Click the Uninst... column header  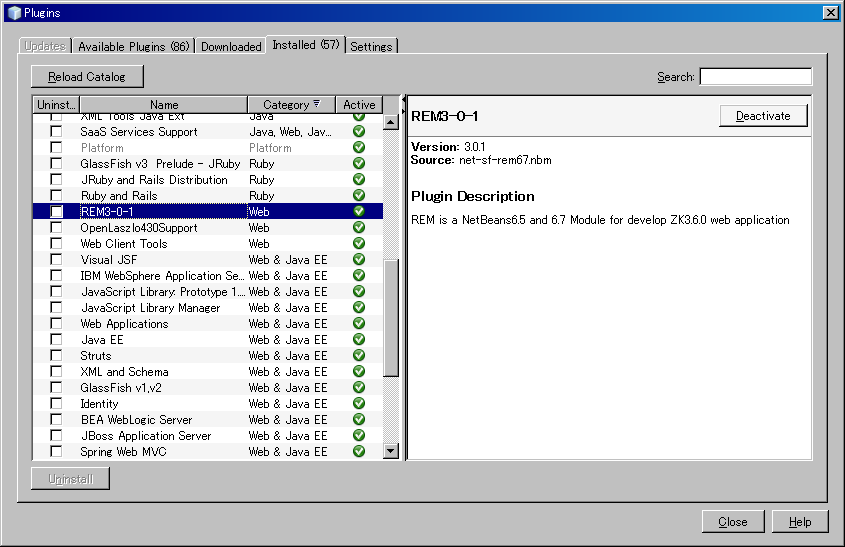pyautogui.click(x=56, y=105)
